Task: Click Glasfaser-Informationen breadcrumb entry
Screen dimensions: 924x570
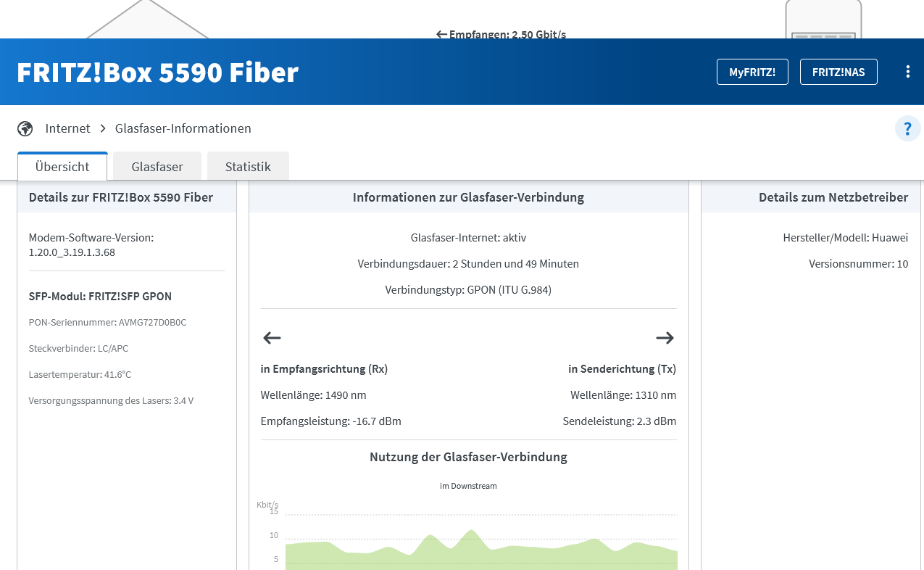Action: pyautogui.click(x=183, y=128)
